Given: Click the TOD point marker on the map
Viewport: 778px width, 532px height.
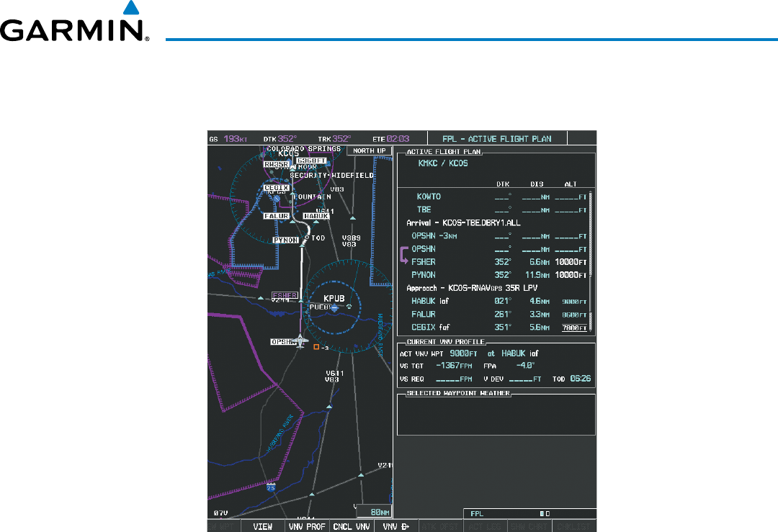Looking at the screenshot, I should point(307,238).
